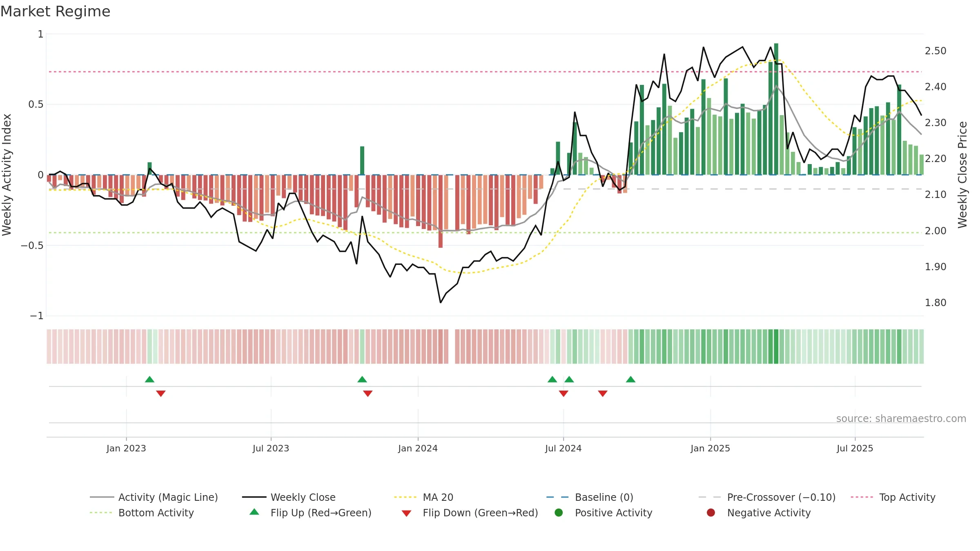This screenshot has height=551, width=980.
Task: Click the Flip Up marker between Jul 2023 and Jan 2024
Action: click(362, 379)
